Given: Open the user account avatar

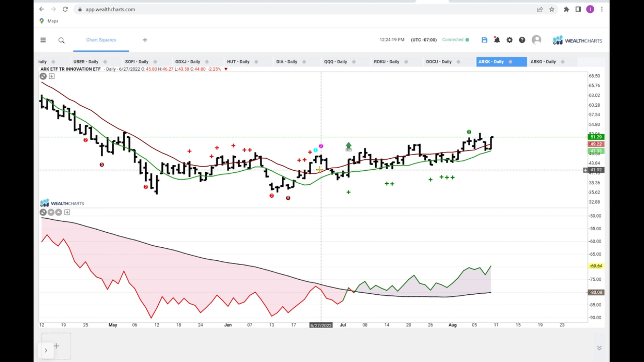Looking at the screenshot, I should pyautogui.click(x=536, y=40).
